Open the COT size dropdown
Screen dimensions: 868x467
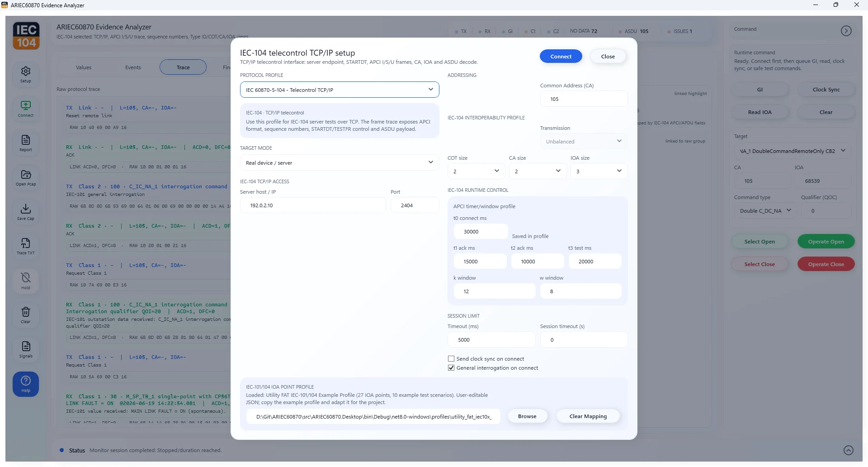[x=476, y=171]
